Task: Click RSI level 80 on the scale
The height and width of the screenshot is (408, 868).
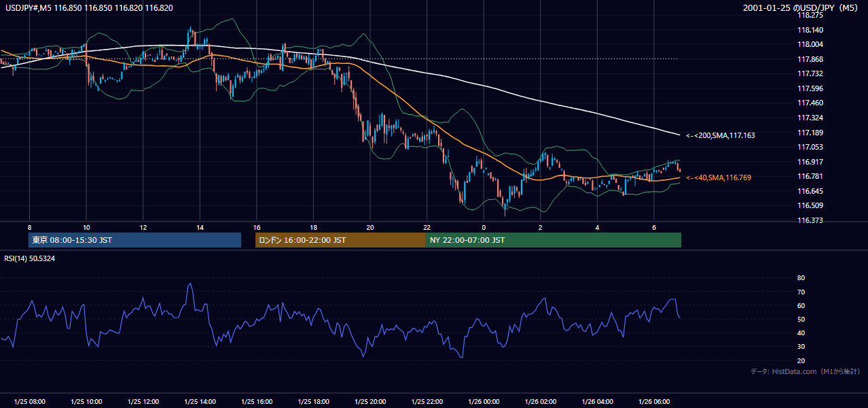Action: 801,278
